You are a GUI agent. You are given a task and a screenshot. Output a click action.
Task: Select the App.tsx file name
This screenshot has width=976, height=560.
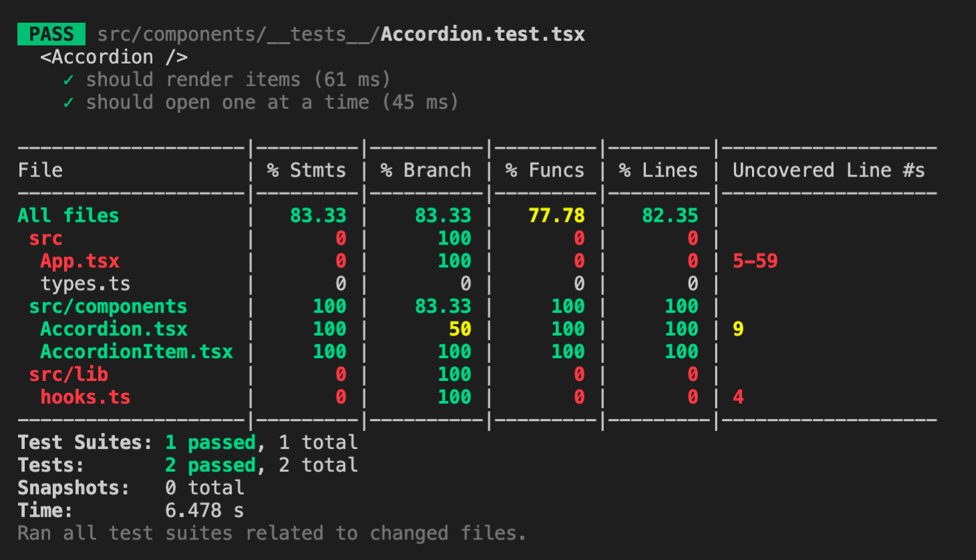[80, 261]
